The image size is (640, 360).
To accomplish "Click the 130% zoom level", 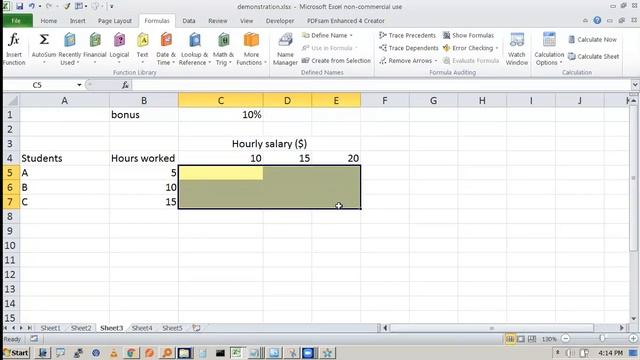I will (x=549, y=339).
